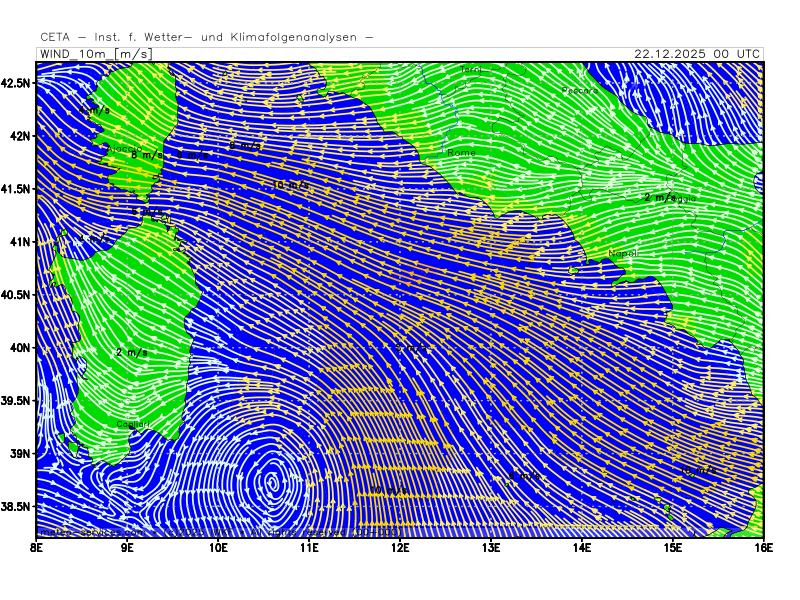Click the 2 m/s label on Sardinia
Viewport: 800px width, 600px height.
(132, 352)
